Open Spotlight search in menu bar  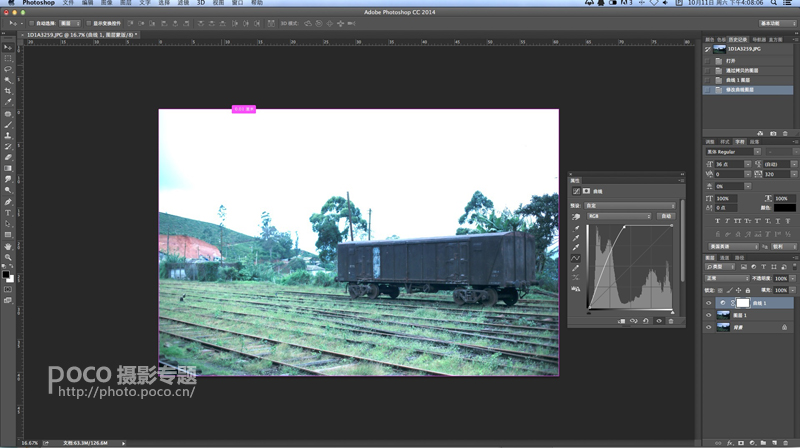773,3
